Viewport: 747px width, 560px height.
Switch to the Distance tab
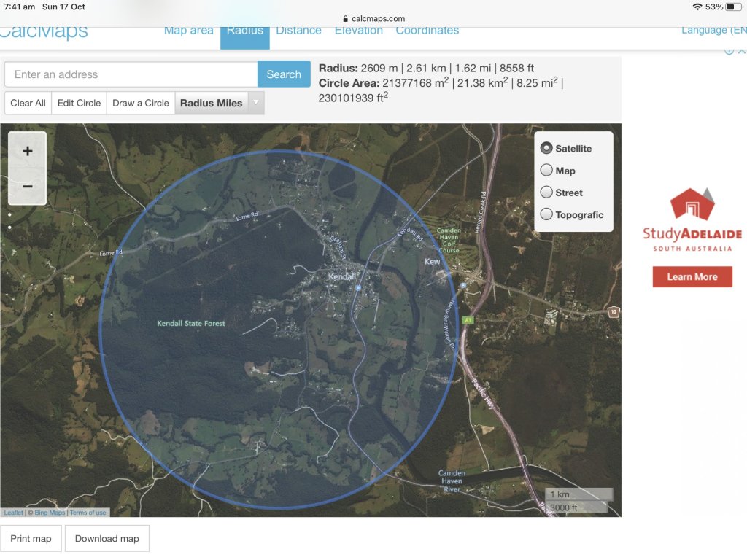(x=298, y=31)
